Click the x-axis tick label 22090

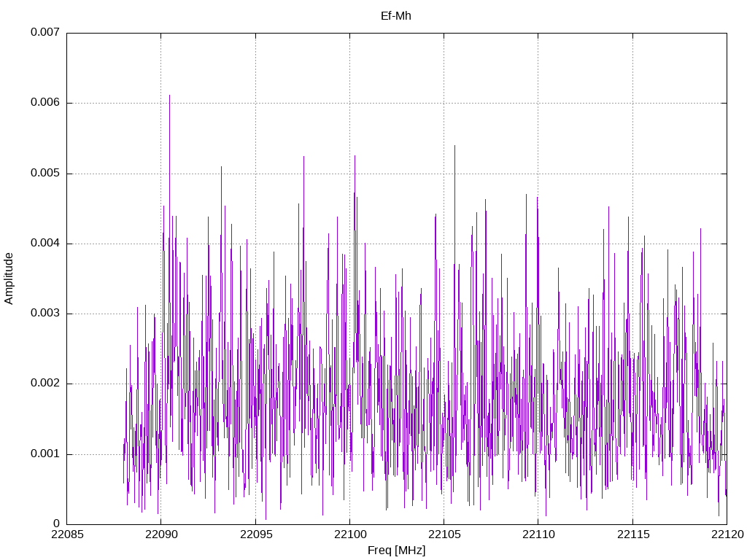pyautogui.click(x=161, y=534)
